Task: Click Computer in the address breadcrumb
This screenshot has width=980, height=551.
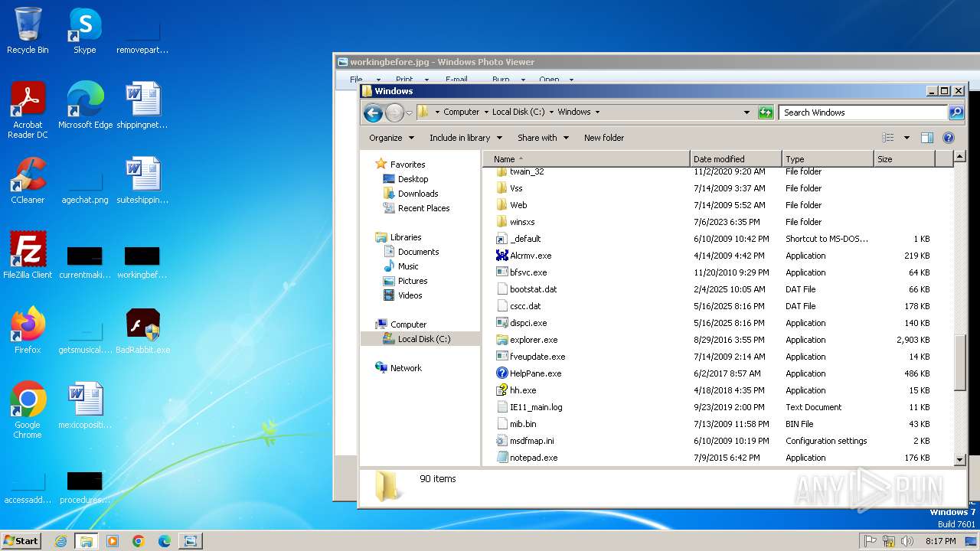Action: coord(461,112)
